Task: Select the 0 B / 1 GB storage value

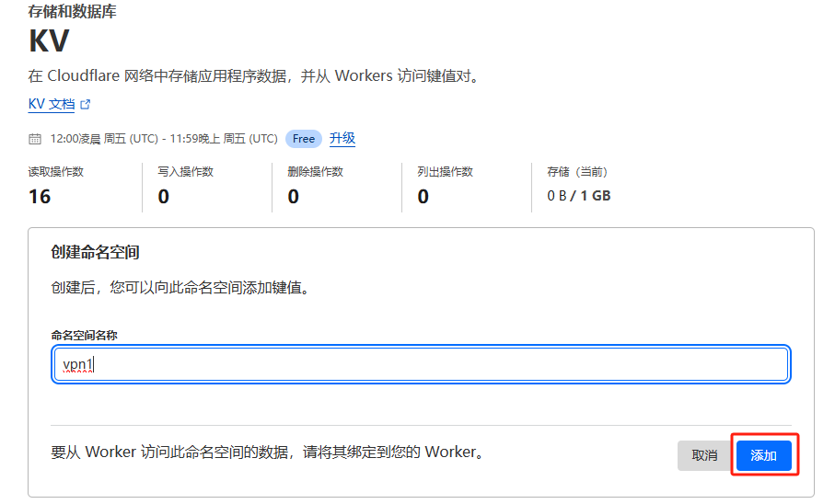Action: click(579, 196)
